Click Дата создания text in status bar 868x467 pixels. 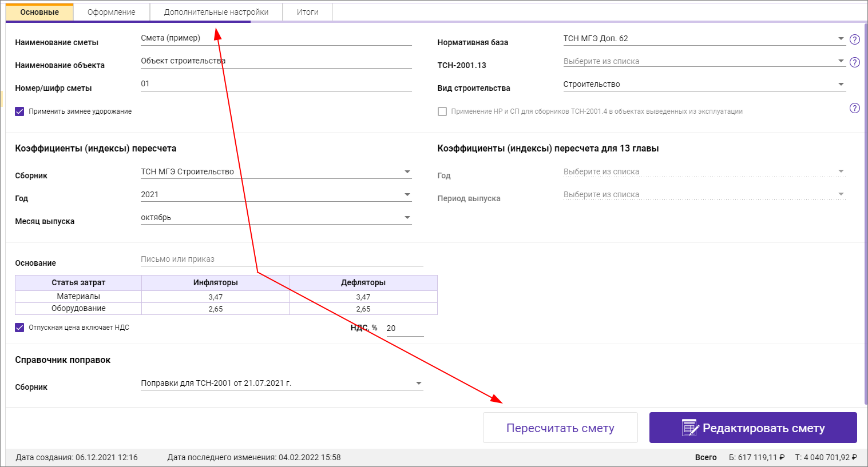pyautogui.click(x=77, y=457)
